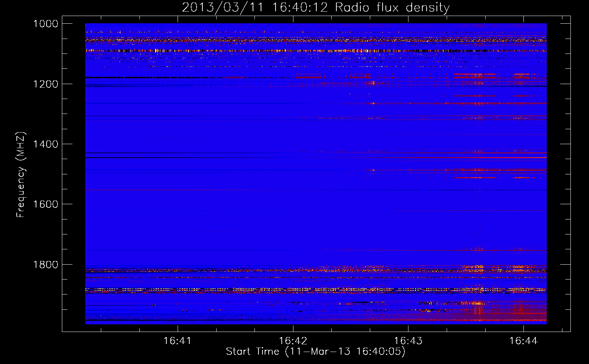Click the 1000 frequency tick label
The height and width of the screenshot is (364, 589).
coord(46,24)
